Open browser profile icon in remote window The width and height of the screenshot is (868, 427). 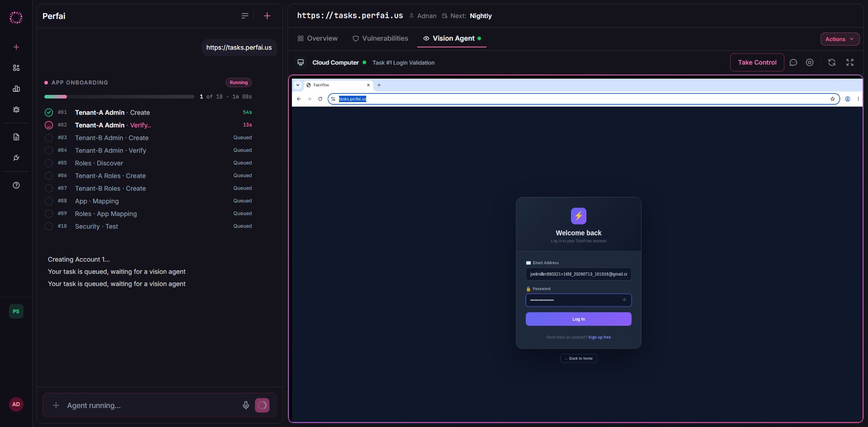tap(848, 99)
